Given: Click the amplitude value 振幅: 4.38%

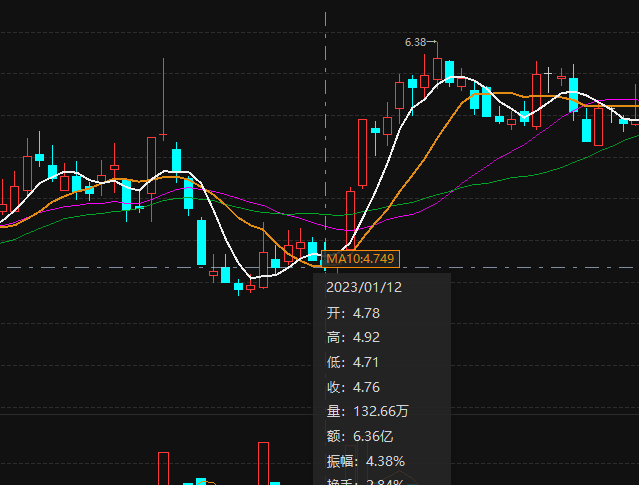Looking at the screenshot, I should tap(366, 461).
